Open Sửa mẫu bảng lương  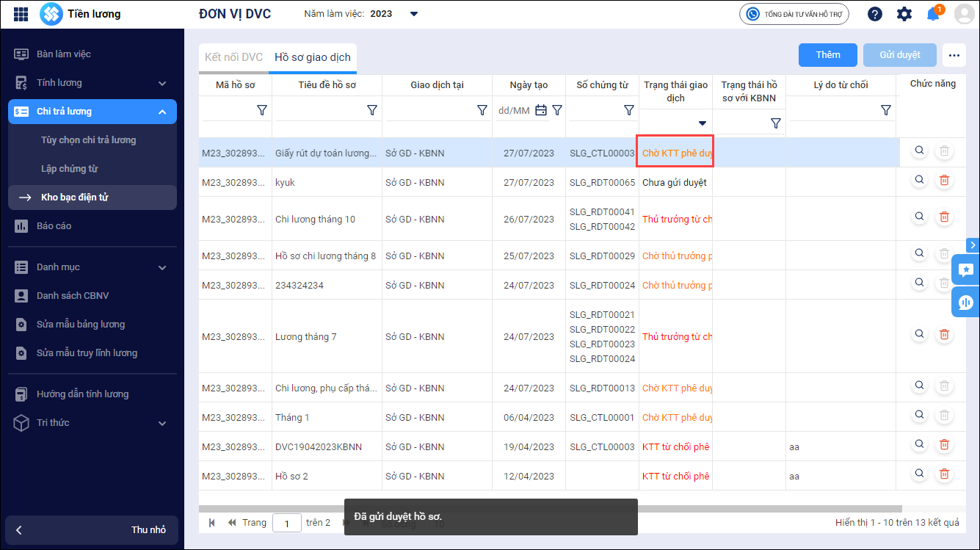pyautogui.click(x=92, y=324)
